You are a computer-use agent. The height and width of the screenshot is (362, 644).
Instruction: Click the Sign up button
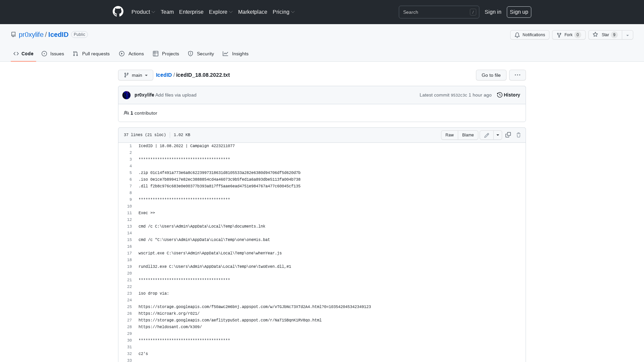click(519, 12)
